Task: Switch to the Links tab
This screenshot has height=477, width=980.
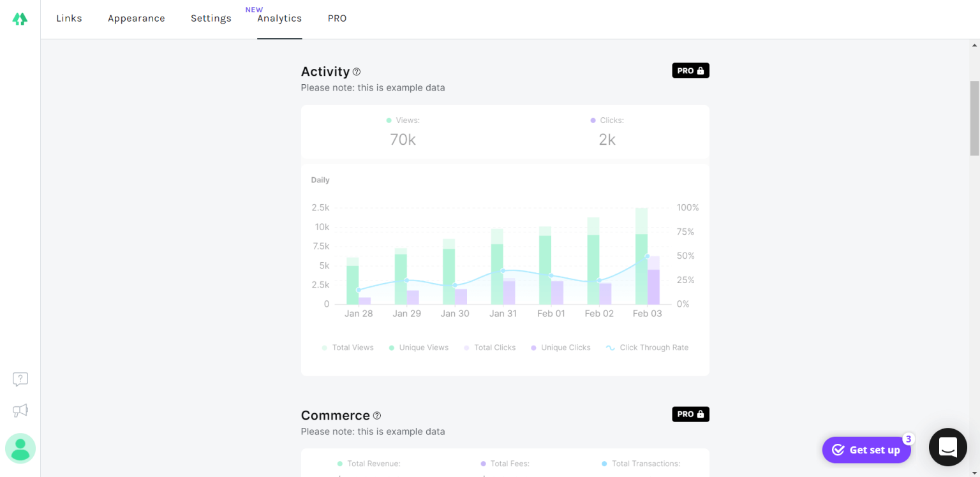Action: point(69,18)
